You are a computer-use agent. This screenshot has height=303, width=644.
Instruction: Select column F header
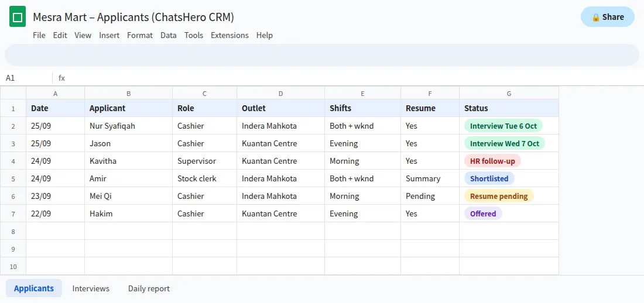(430, 93)
